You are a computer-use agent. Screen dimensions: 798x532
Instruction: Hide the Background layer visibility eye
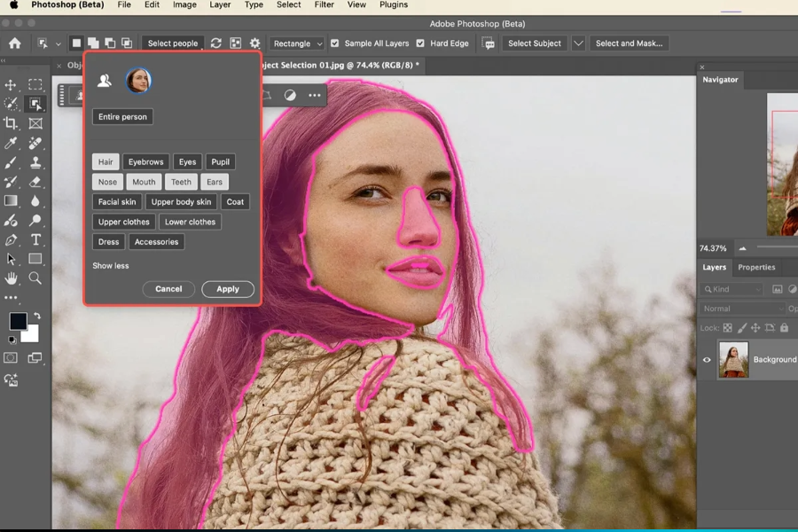[707, 359]
